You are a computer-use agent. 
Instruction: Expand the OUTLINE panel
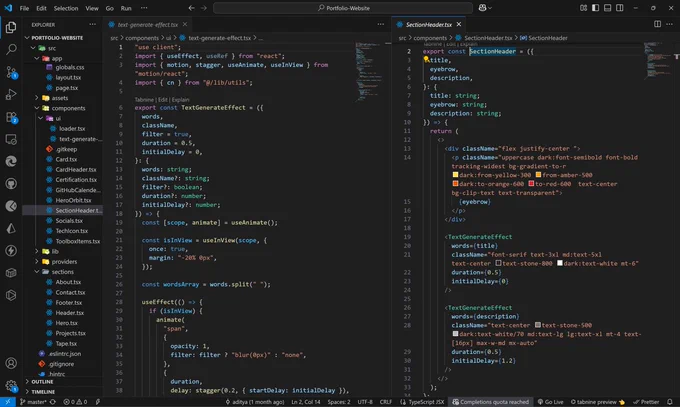pyautogui.click(x=63, y=381)
